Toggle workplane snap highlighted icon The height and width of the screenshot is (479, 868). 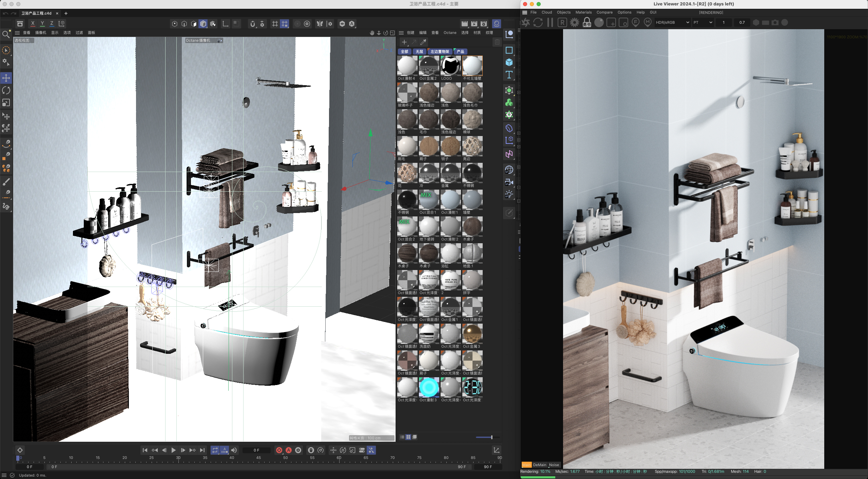click(284, 24)
